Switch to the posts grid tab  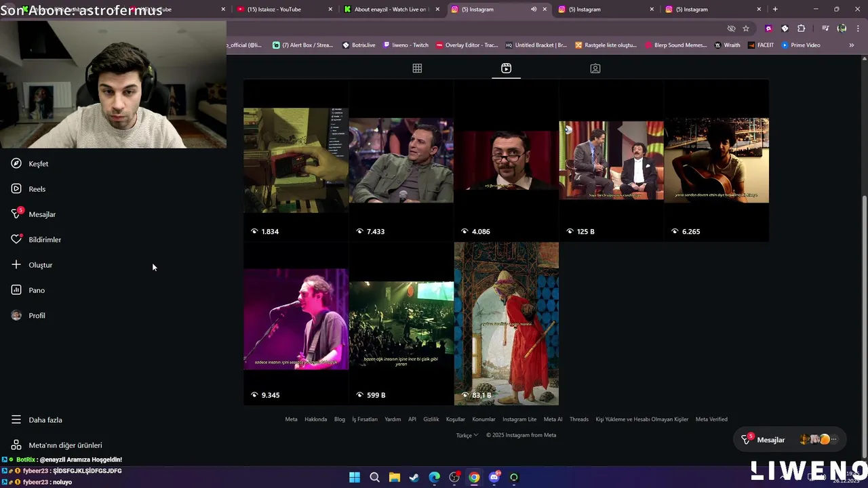(x=417, y=68)
